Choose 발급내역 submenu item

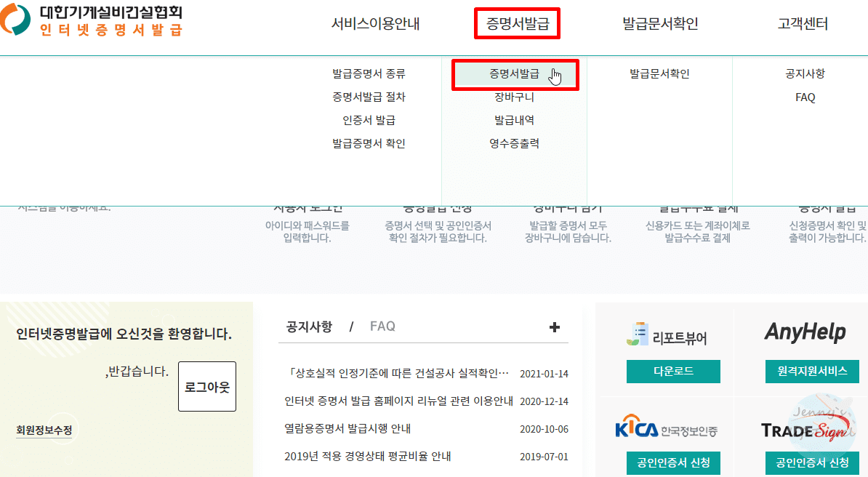click(514, 120)
